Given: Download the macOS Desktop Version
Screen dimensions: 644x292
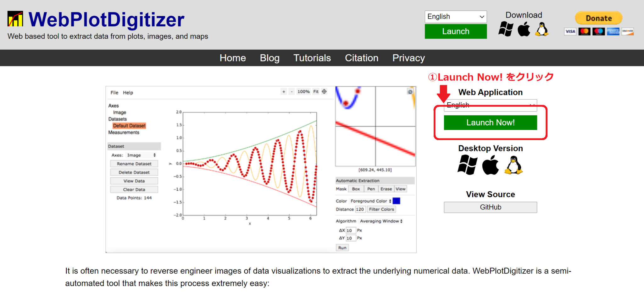Looking at the screenshot, I should tap(491, 165).
